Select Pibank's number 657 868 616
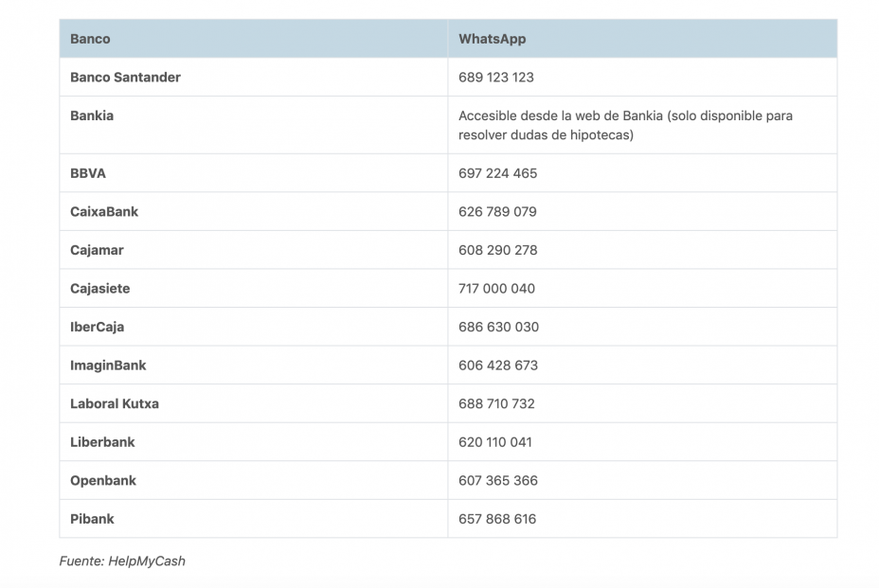 (496, 519)
